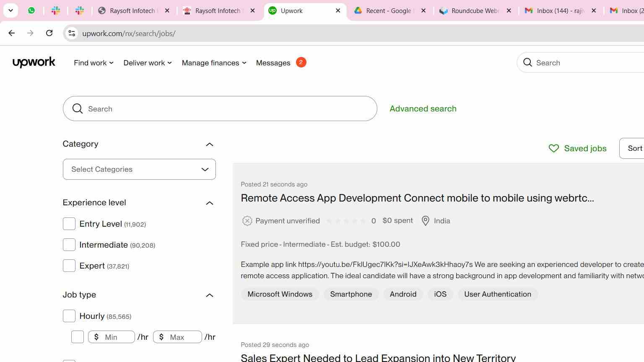Image resolution: width=644 pixels, height=362 pixels.
Task: Close the Roundcube Webmail tab
Action: pyautogui.click(x=509, y=11)
